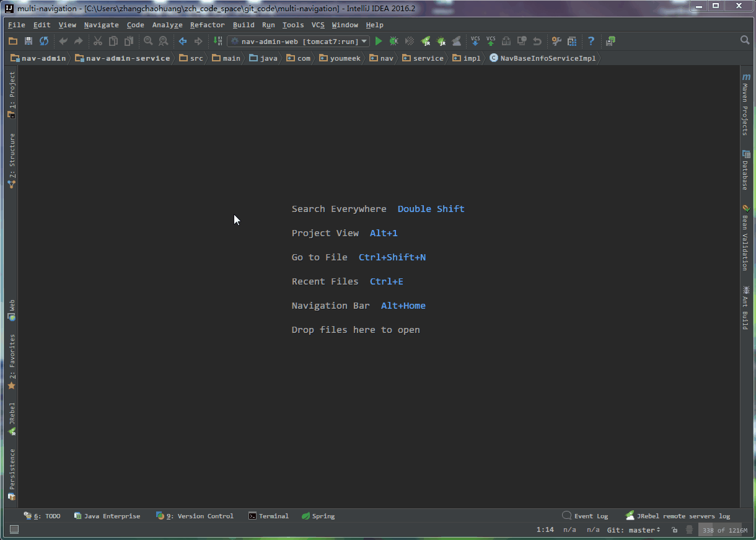The width and height of the screenshot is (756, 540).
Task: Click the VCS Update Project icon
Action: coord(475,42)
